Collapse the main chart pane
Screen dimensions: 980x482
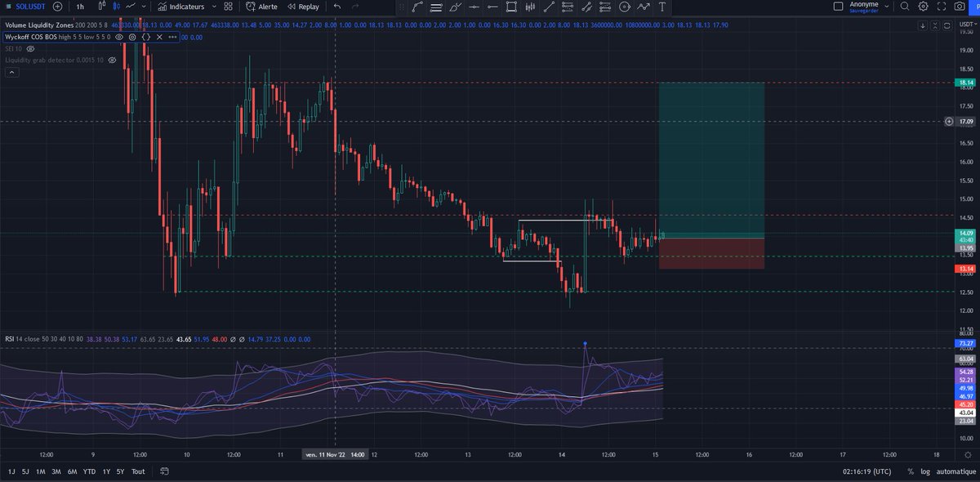933,25
